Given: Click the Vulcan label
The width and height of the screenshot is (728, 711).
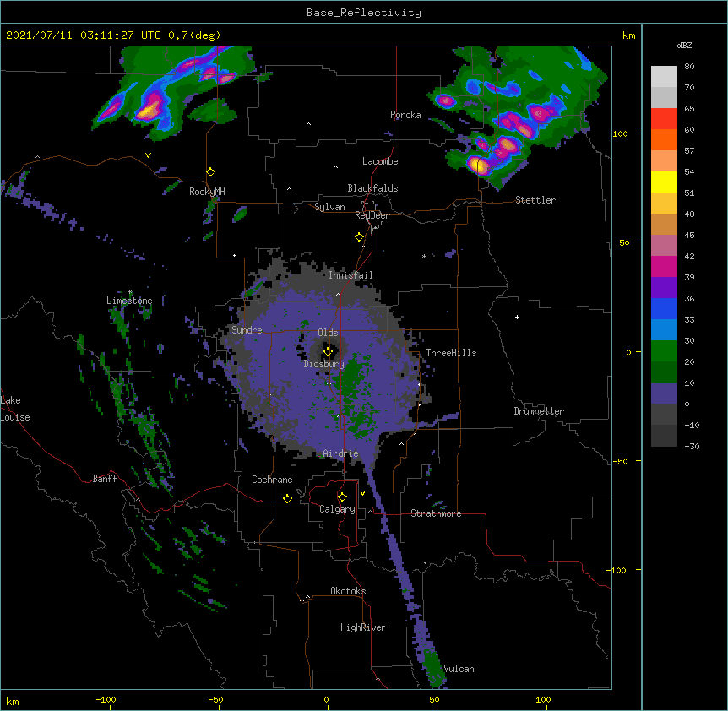Looking at the screenshot, I should pyautogui.click(x=459, y=669).
